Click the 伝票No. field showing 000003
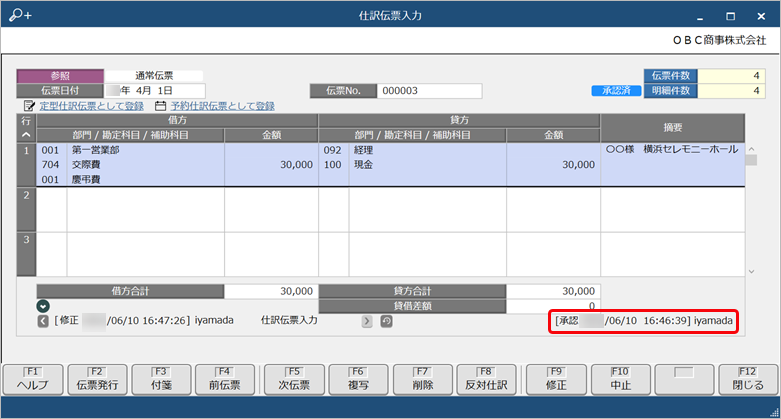 click(x=429, y=91)
